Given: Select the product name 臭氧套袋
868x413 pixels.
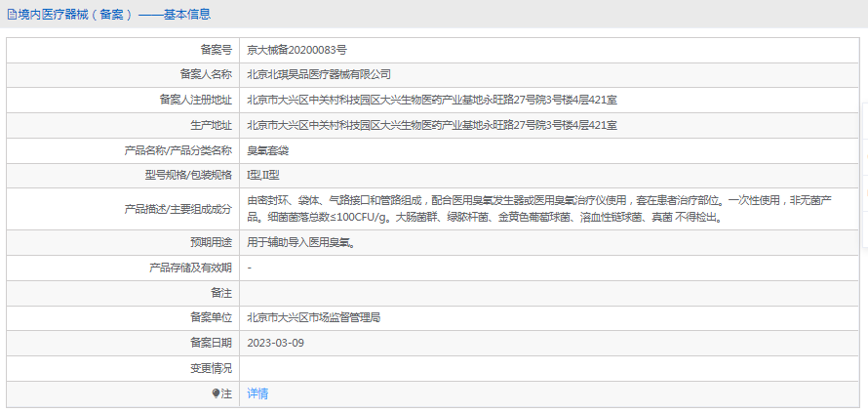Looking at the screenshot, I should coord(267,150).
